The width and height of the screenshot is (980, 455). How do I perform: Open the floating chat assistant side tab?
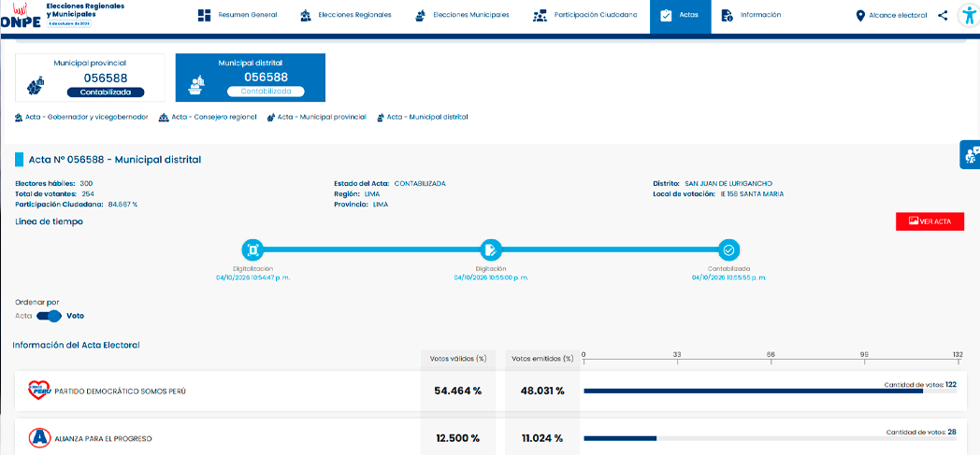970,154
